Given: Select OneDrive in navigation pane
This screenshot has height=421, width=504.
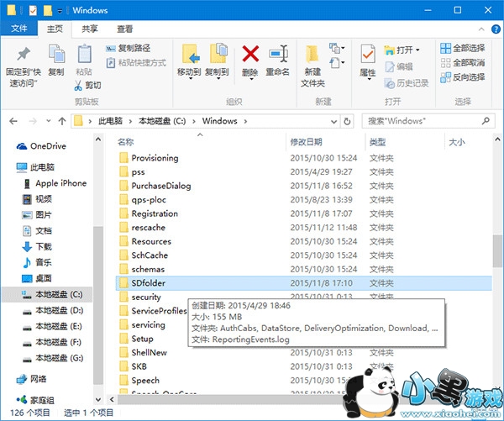Looking at the screenshot, I should (41, 146).
